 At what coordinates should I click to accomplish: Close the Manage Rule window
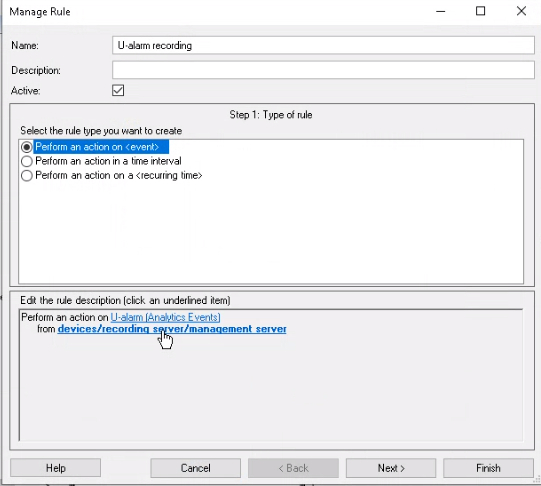521,11
